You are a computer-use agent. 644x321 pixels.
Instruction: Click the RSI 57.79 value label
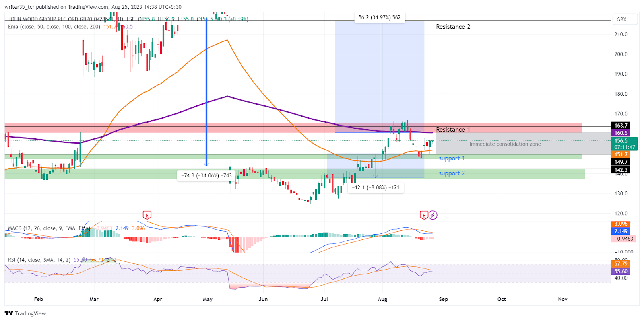coord(620,264)
